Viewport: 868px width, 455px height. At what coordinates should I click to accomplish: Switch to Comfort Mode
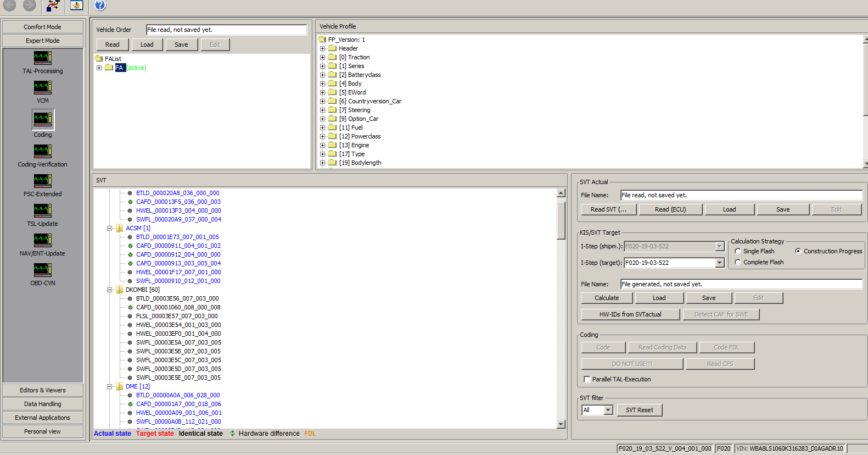tap(43, 27)
